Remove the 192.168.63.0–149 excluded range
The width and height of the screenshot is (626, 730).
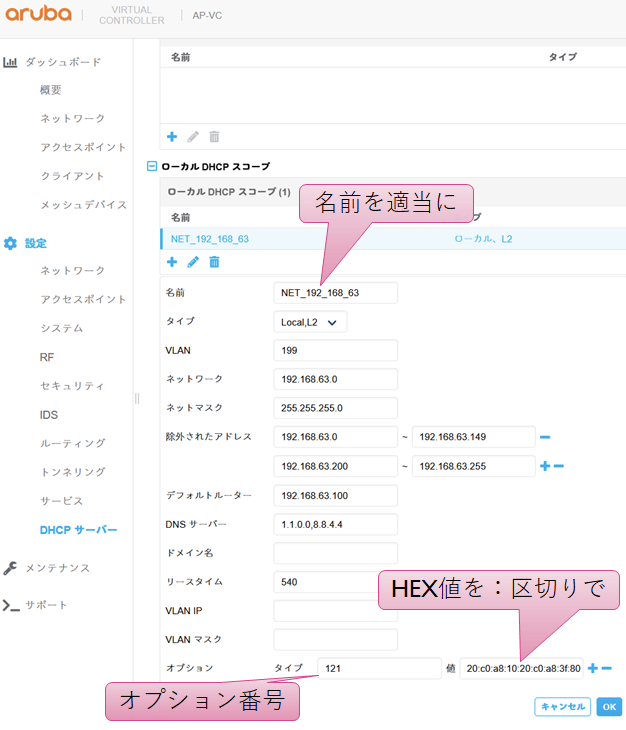pos(545,437)
